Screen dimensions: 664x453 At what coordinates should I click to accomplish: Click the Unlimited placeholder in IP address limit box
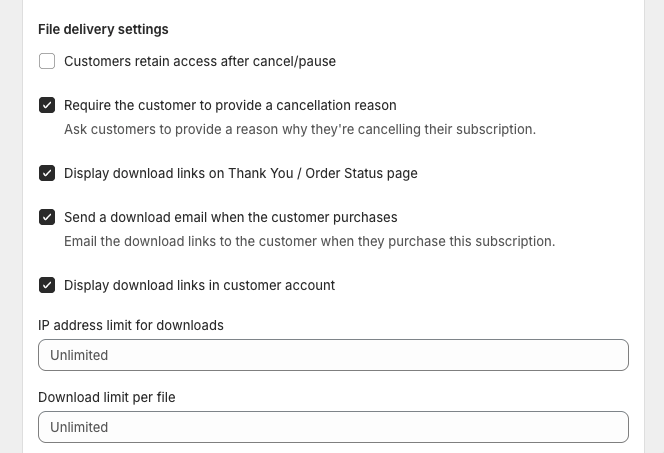[79, 355]
